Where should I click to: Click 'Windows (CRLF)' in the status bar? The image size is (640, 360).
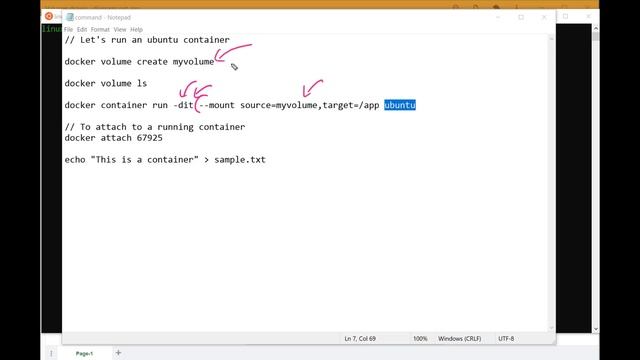(460, 338)
